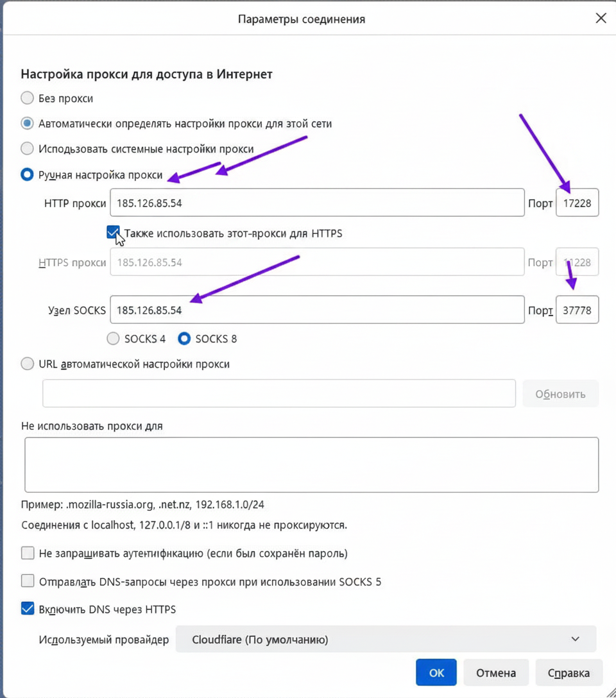Click the automatic proxy URL text field
The height and width of the screenshot is (698, 616).
(x=279, y=393)
